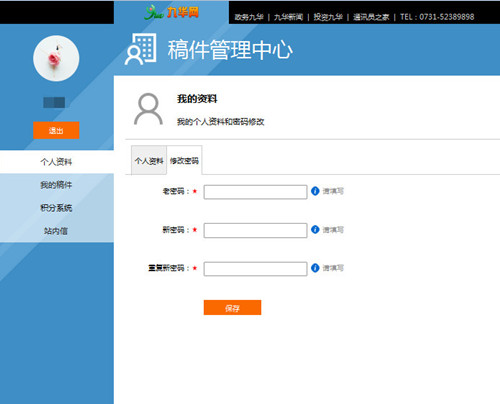The height and width of the screenshot is (404, 500).
Task: Click the 九华网 logo
Action: point(172,12)
